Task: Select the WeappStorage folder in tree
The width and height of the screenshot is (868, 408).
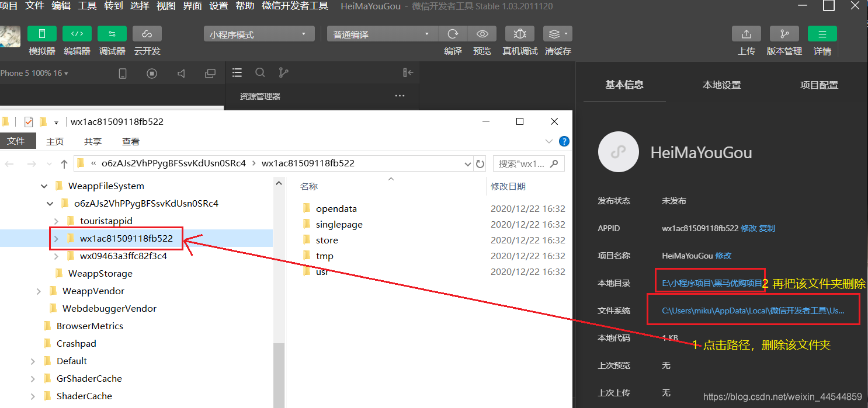Action: 100,274
